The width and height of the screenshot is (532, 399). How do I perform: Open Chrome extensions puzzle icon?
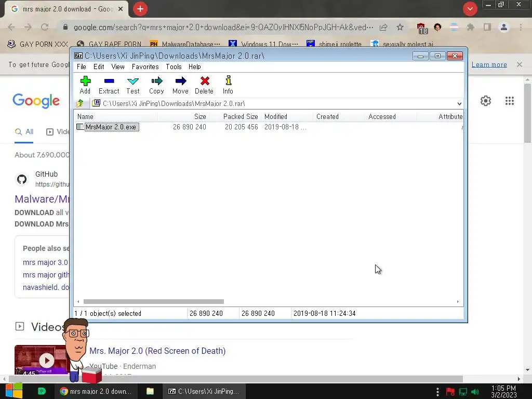point(470,27)
